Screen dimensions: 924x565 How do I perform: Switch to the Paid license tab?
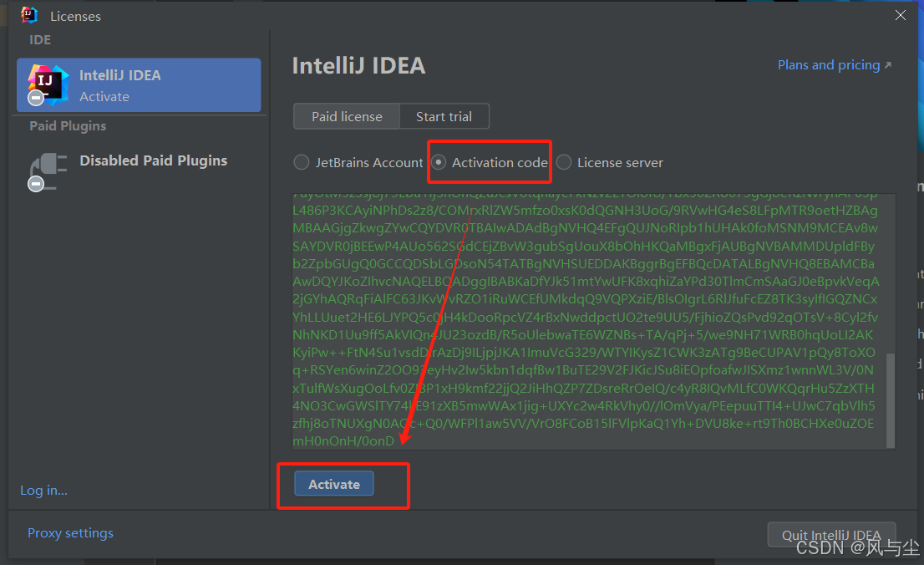tap(347, 116)
